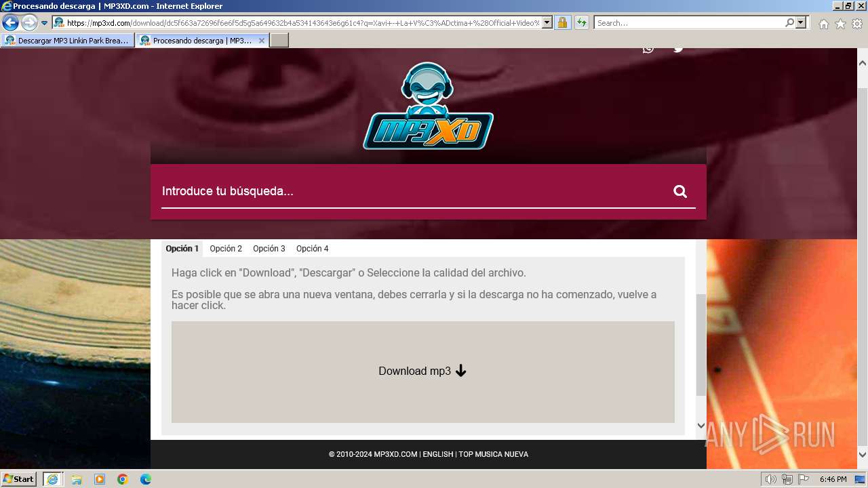Open the MP3XD.COM footer link
This screenshot has height=488, width=868.
(395, 454)
